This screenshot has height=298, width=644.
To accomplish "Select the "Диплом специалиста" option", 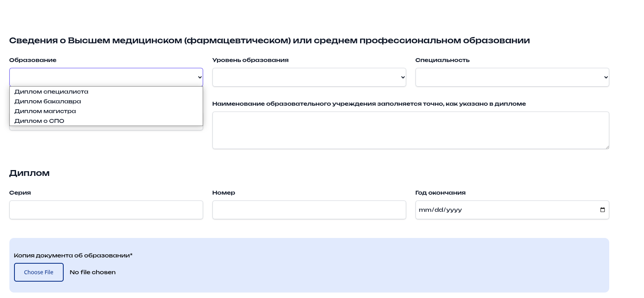I will (x=51, y=92).
